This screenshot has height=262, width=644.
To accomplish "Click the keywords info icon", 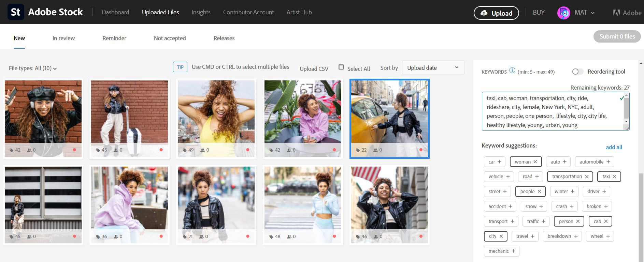I will click(512, 70).
